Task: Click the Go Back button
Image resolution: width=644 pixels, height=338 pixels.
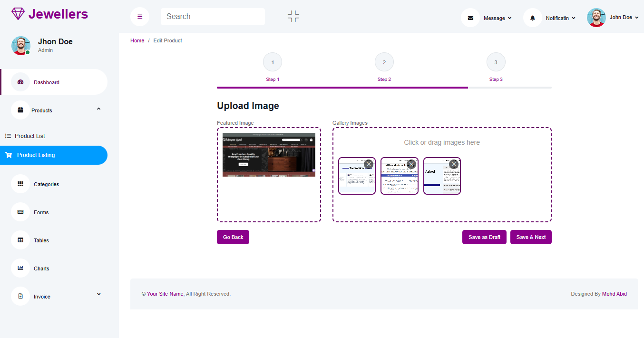Action: point(233,237)
